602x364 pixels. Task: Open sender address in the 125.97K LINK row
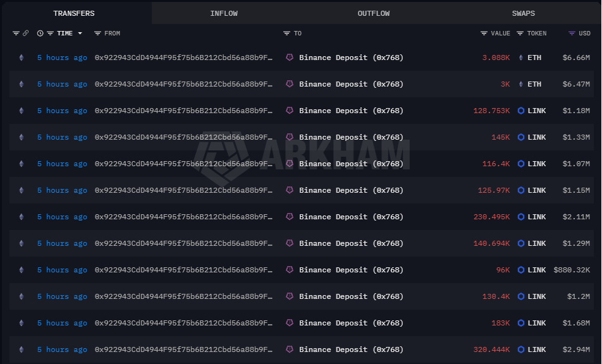pyautogui.click(x=183, y=190)
